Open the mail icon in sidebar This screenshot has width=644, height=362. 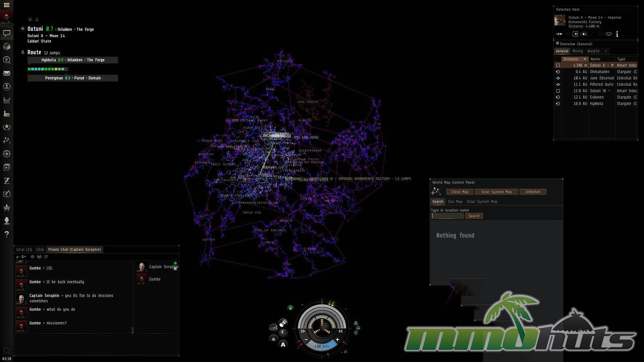click(x=7, y=73)
